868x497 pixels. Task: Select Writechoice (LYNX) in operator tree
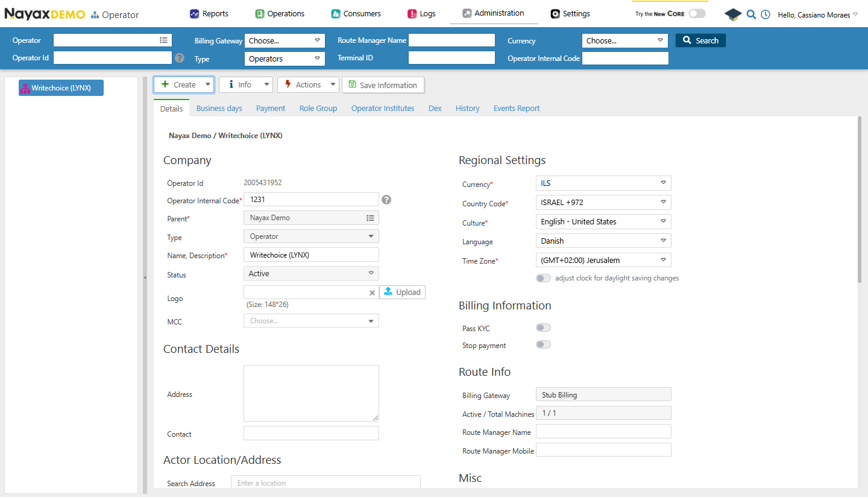[x=61, y=87]
